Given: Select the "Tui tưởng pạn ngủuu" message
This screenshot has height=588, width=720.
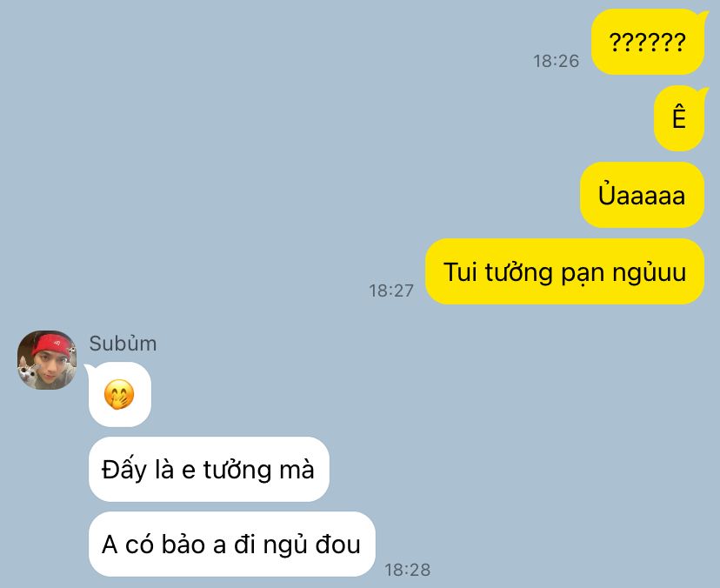Looking at the screenshot, I should [565, 271].
